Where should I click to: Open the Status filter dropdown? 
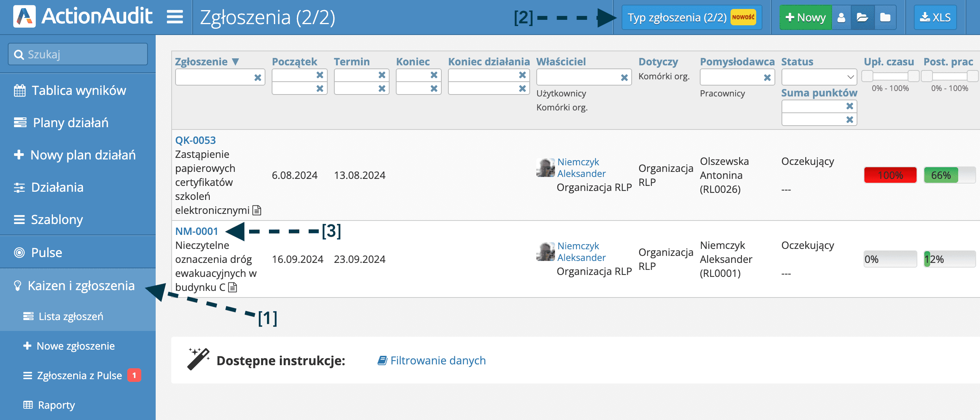(x=819, y=77)
